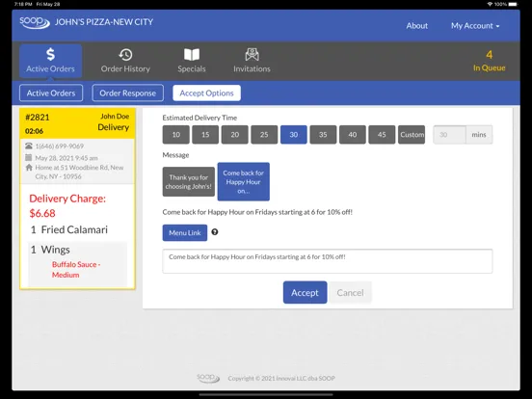Click order date May 28, 2021 9:45 am

tap(66, 158)
